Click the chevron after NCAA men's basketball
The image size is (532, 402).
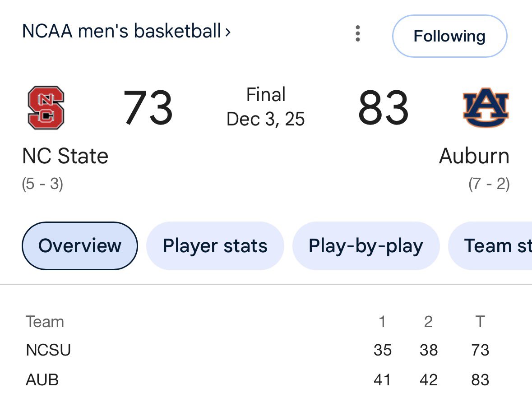point(228,32)
